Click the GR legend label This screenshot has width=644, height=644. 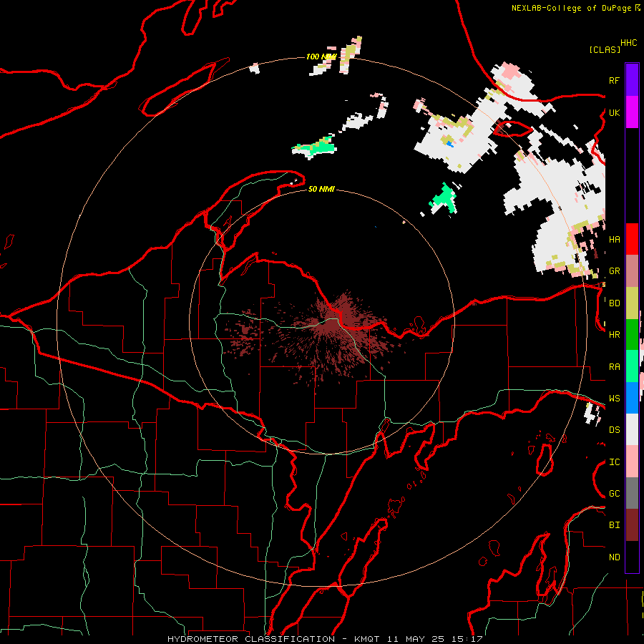click(614, 271)
